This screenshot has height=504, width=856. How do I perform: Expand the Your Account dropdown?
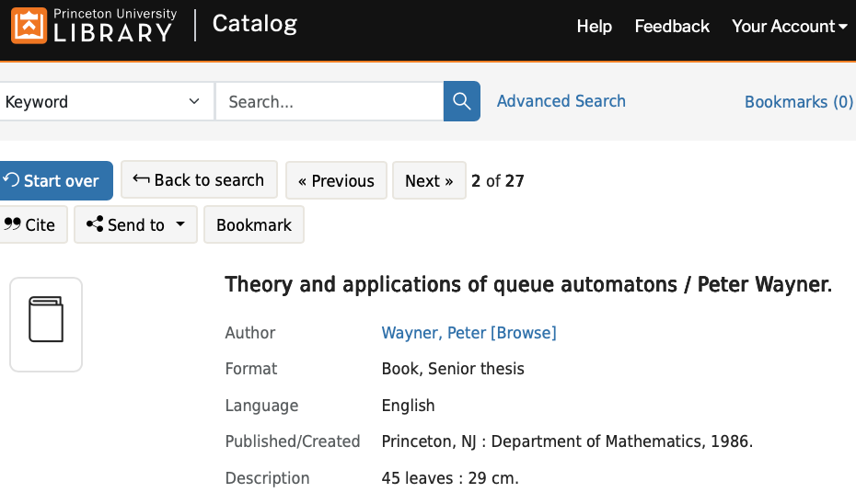(x=790, y=26)
